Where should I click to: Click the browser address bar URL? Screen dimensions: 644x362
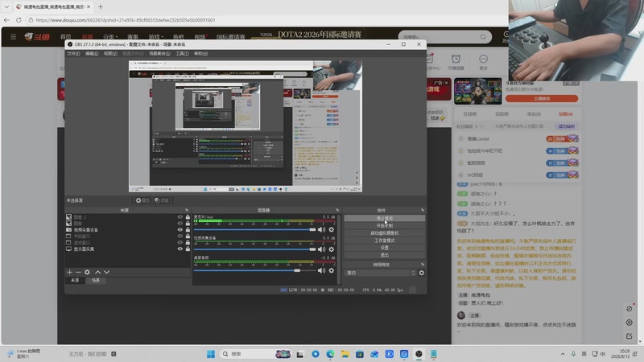pos(126,19)
